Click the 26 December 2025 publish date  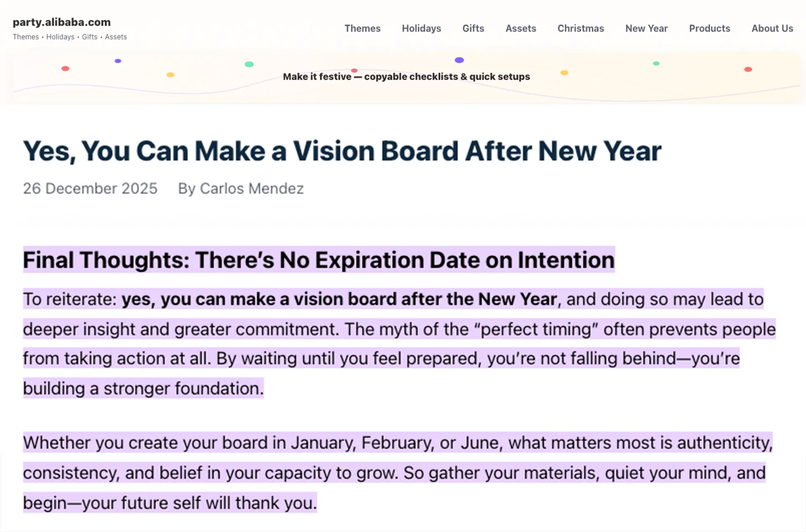90,189
